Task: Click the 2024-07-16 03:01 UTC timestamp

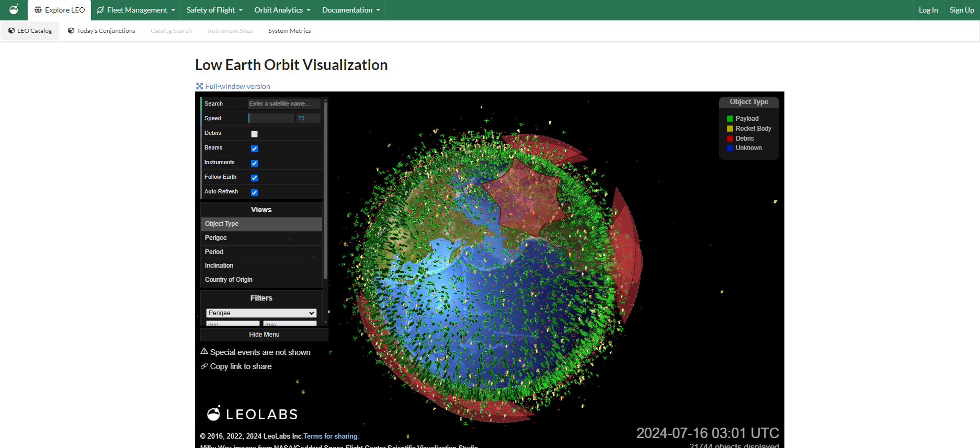Action: point(708,433)
